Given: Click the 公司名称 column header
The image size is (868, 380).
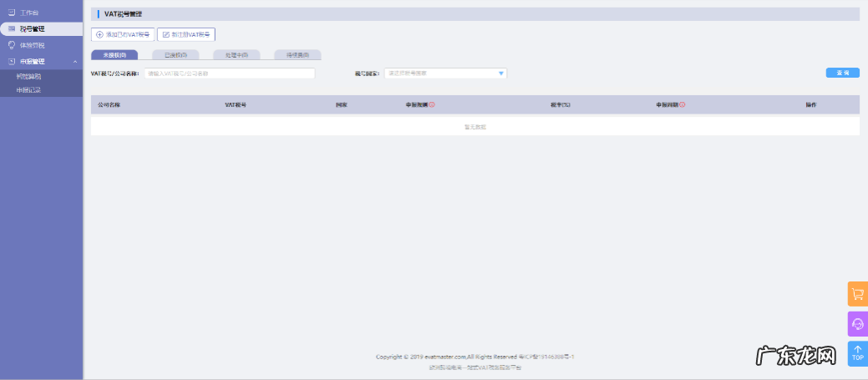Looking at the screenshot, I should (109, 104).
